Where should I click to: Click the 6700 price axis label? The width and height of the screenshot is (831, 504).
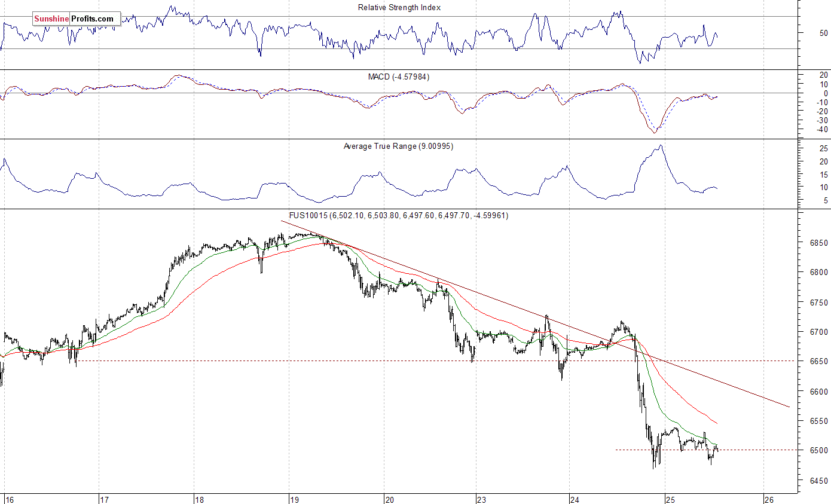pos(818,332)
